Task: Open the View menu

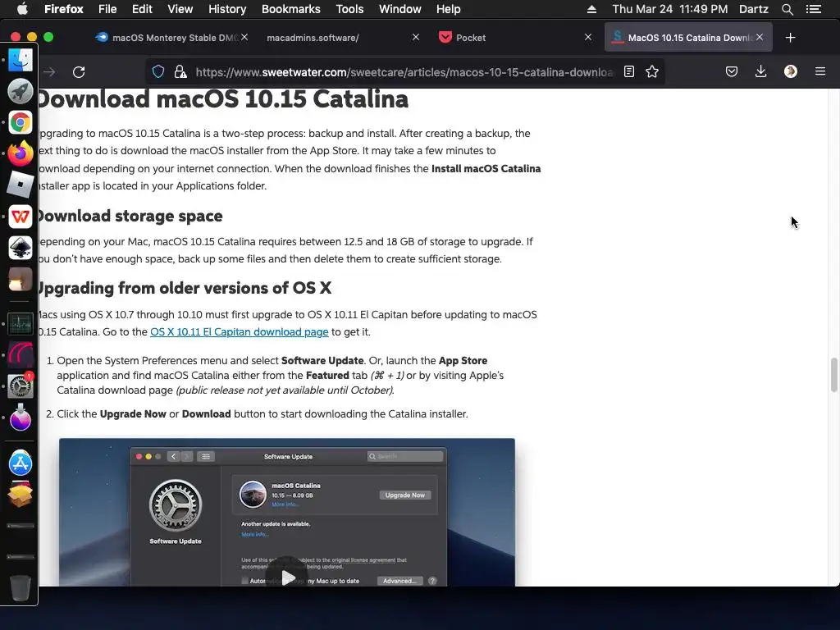Action: coord(180,9)
